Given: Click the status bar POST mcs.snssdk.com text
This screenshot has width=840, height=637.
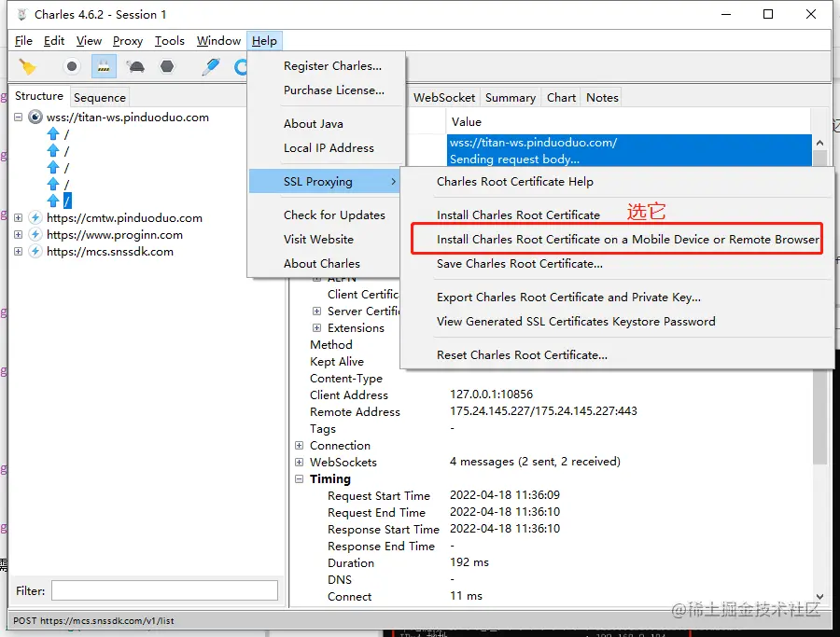Looking at the screenshot, I should click(93, 620).
